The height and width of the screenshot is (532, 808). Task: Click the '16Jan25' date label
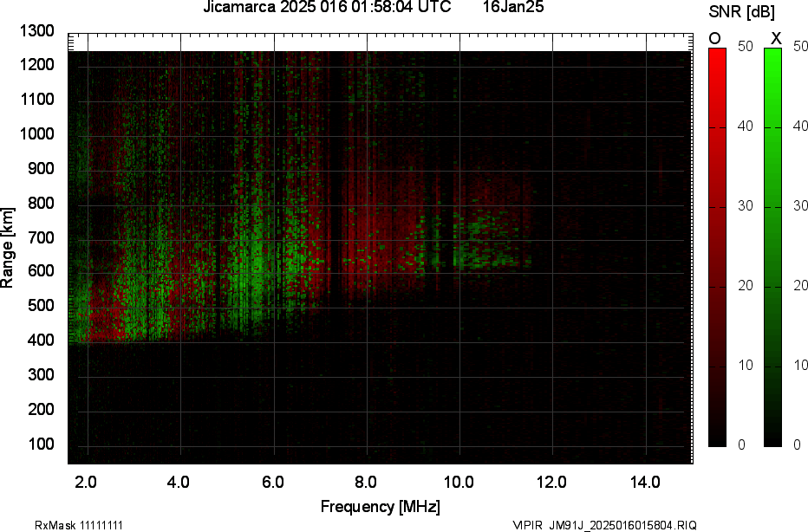(513, 7)
